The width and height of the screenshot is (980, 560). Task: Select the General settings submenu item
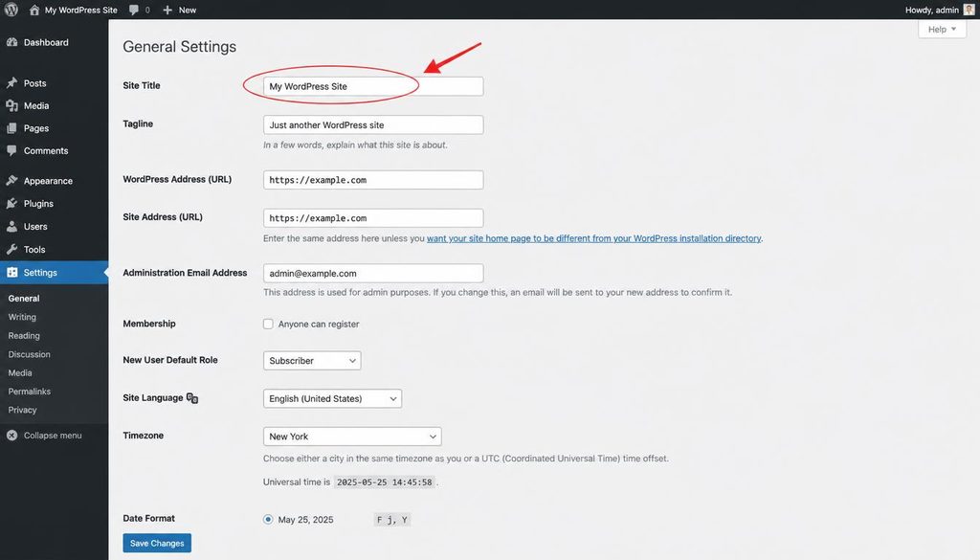[x=24, y=298]
